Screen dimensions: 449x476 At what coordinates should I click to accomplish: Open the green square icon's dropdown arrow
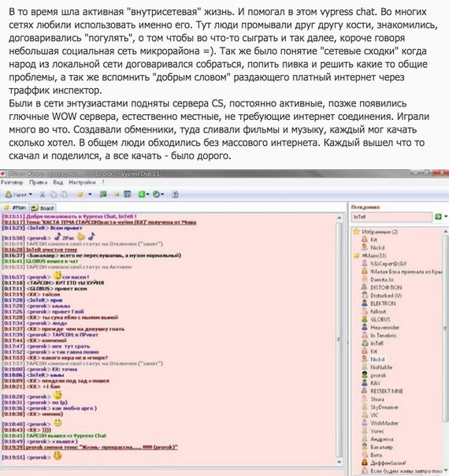click(148, 195)
